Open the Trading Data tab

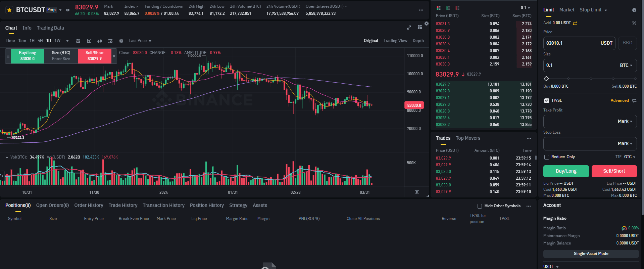coord(50,28)
